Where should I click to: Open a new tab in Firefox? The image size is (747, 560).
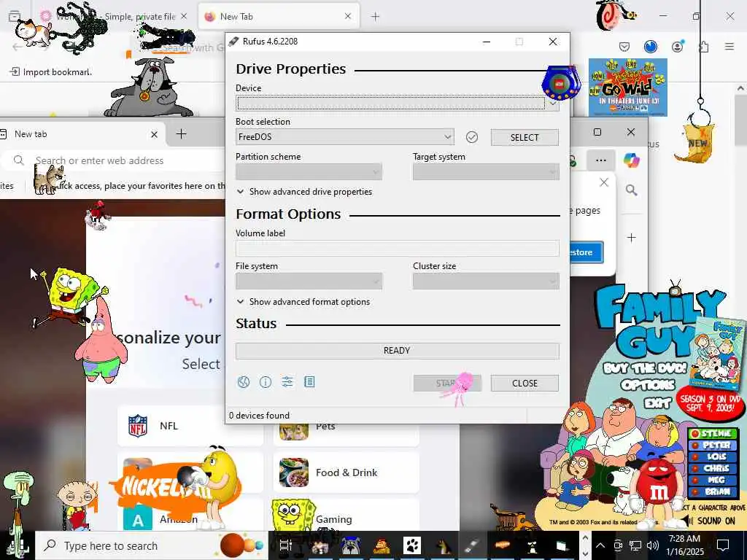[376, 17]
